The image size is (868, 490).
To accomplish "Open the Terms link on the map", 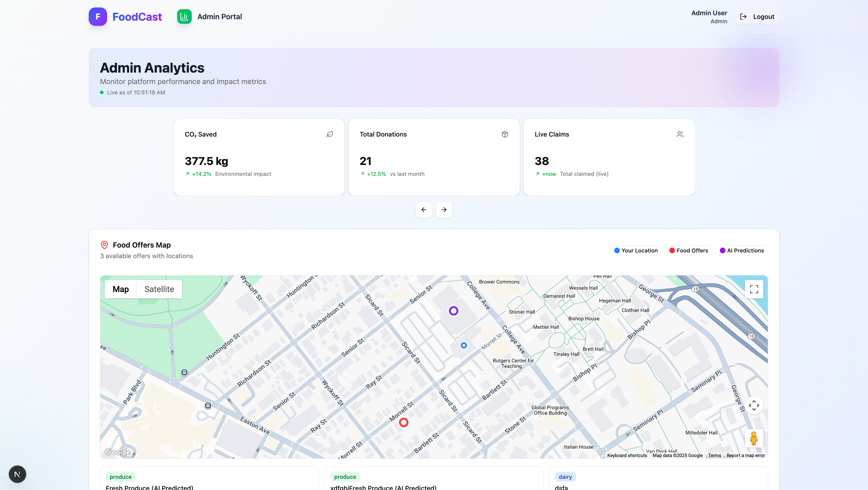I will point(714,455).
